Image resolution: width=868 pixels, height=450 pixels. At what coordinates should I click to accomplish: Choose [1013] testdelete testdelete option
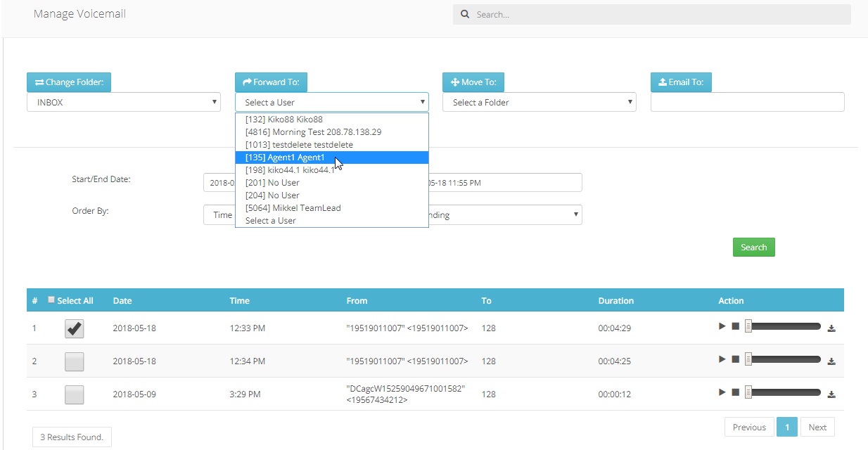pos(332,145)
